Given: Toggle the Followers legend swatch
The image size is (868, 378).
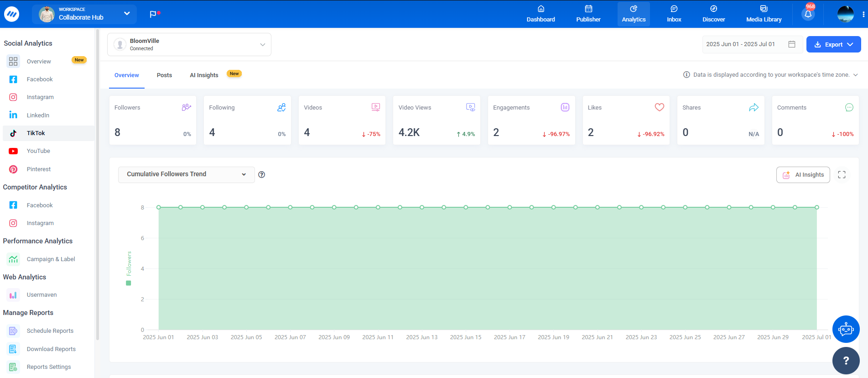Looking at the screenshot, I should tap(128, 283).
